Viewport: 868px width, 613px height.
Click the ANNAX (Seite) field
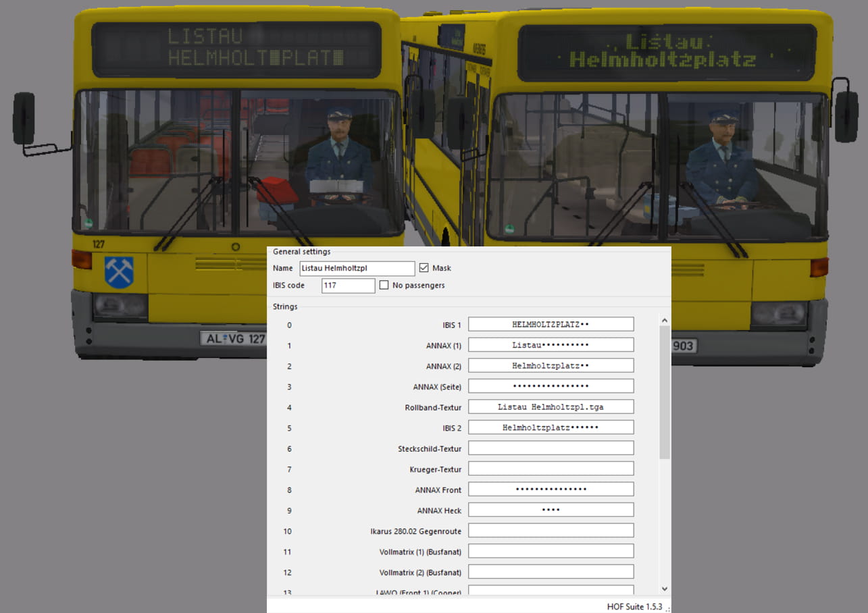click(551, 386)
